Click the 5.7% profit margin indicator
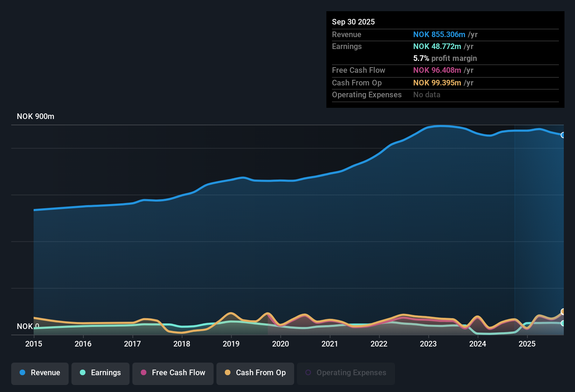575x392 pixels. 445,58
